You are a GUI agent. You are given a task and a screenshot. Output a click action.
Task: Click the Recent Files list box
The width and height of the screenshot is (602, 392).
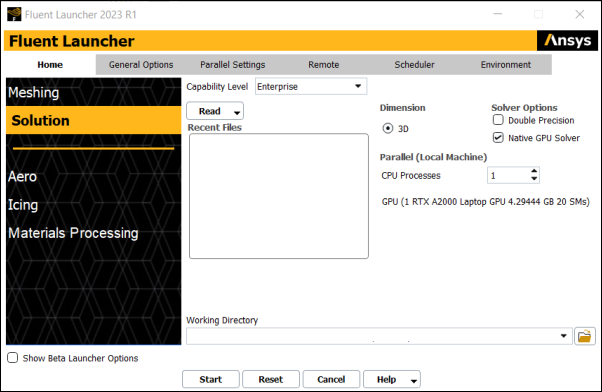coord(279,196)
